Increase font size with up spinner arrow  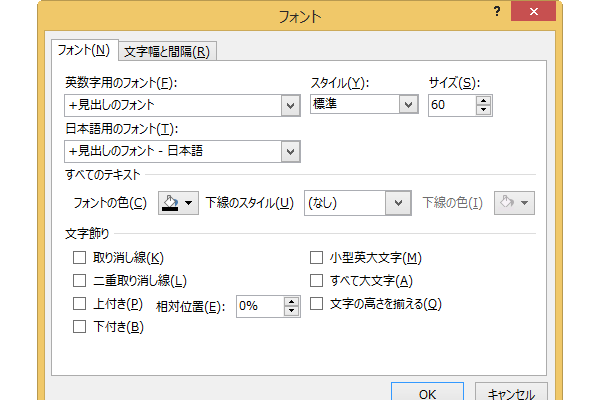click(x=483, y=101)
